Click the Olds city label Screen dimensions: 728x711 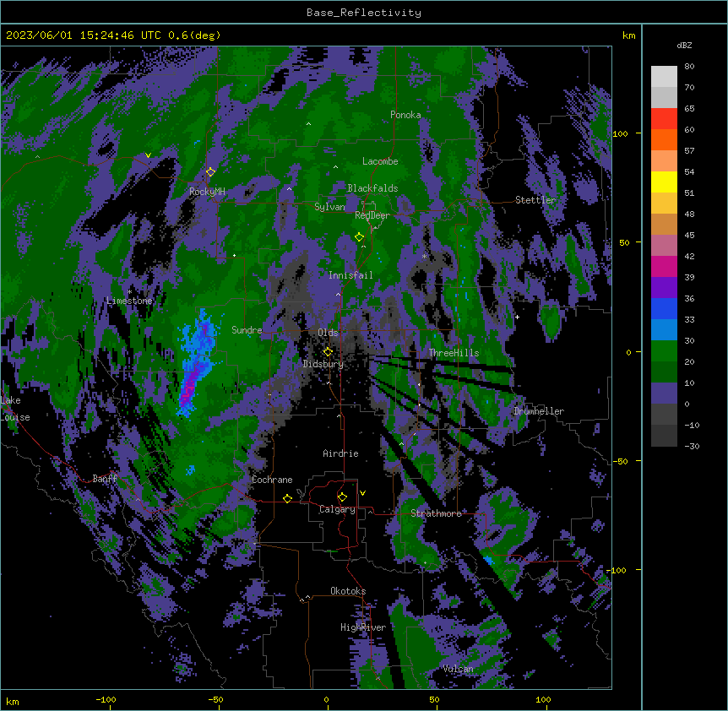click(x=328, y=333)
